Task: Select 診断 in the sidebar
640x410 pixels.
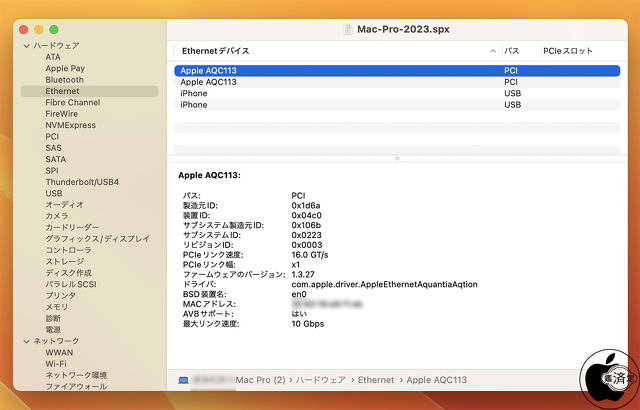Action: (53, 318)
